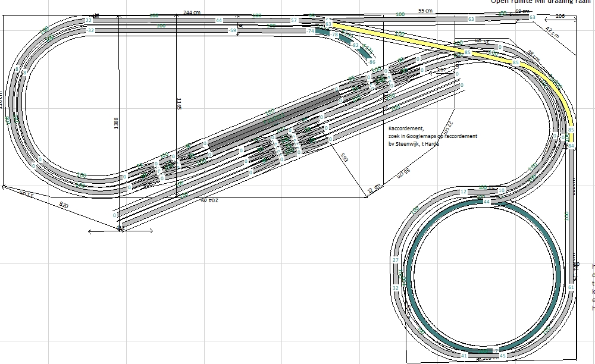Click the "84" track height label
The height and width of the screenshot is (364, 595).
click(x=571, y=146)
